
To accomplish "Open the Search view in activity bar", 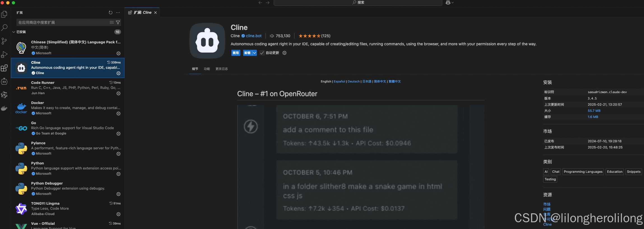I will click(4, 27).
